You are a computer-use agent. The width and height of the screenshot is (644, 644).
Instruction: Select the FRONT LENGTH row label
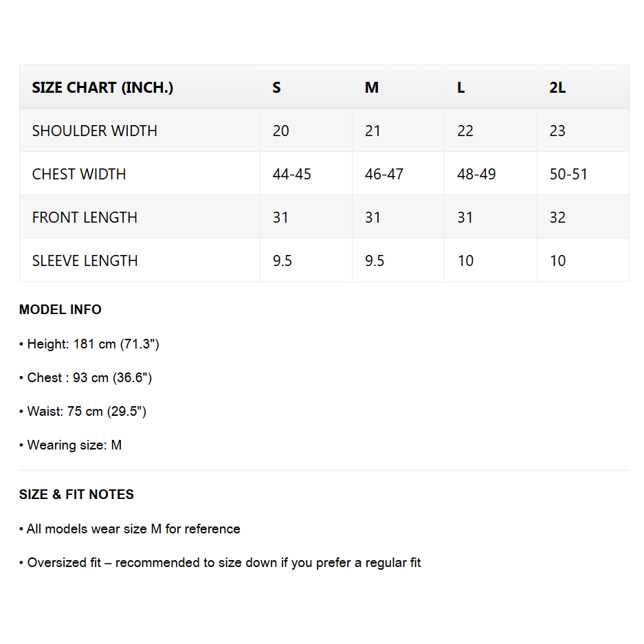[x=85, y=217]
